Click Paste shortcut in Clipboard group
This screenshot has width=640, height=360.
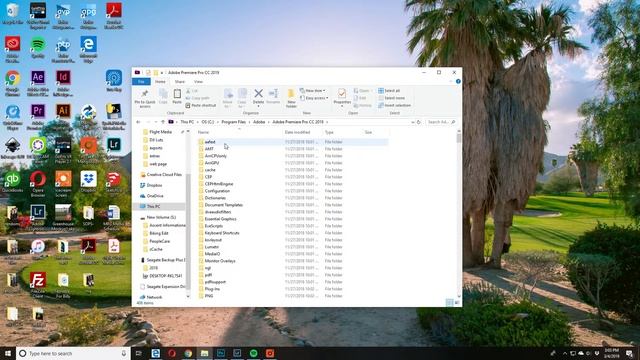coord(200,105)
